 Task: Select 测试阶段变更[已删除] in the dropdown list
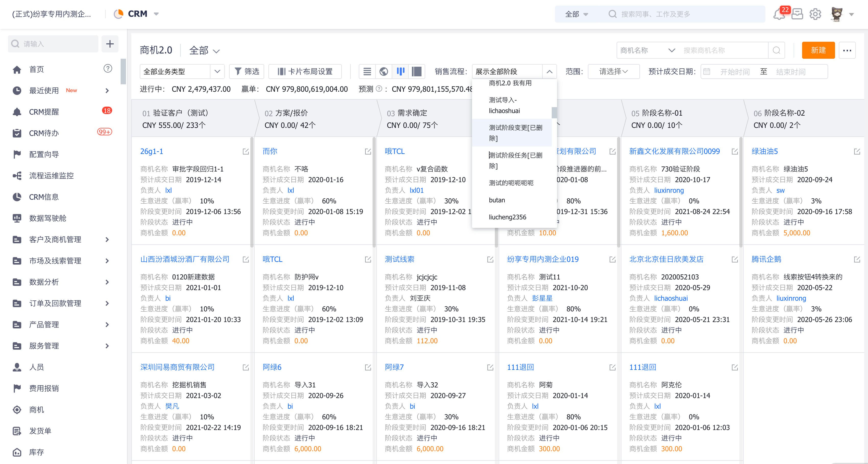pos(512,133)
